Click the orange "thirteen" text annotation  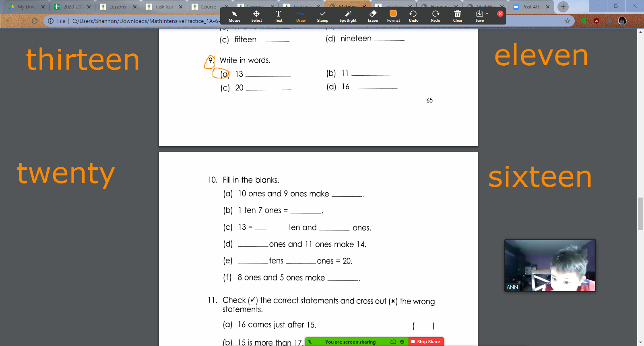(x=83, y=59)
